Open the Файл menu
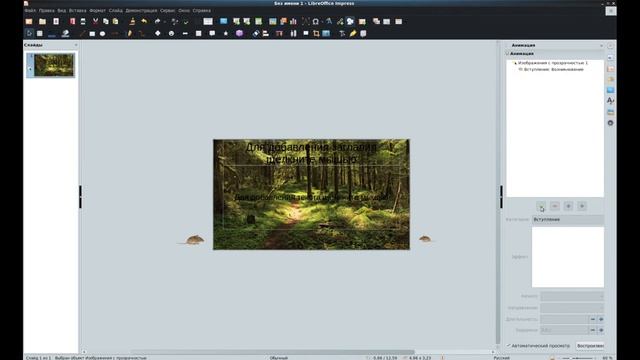Screen dimensions: 640x360 pyautogui.click(x=30, y=11)
